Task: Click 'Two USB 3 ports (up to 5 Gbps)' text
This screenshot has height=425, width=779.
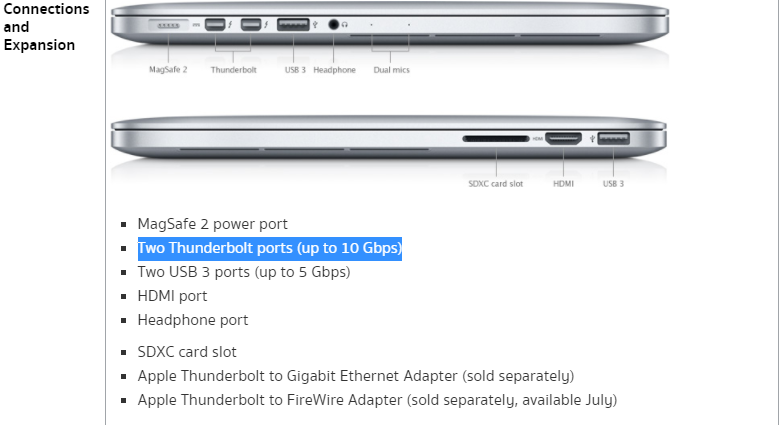Action: pyautogui.click(x=244, y=272)
